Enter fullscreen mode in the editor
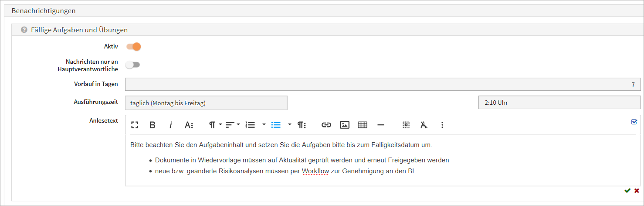Viewport: 644px width, 206px height. 135,125
